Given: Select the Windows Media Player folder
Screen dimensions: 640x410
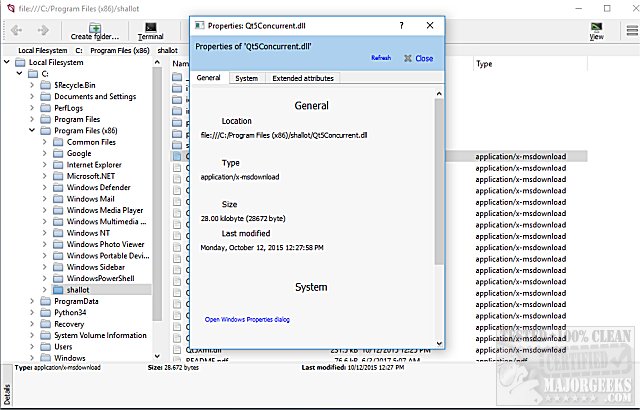Looking at the screenshot, I should tap(105, 210).
